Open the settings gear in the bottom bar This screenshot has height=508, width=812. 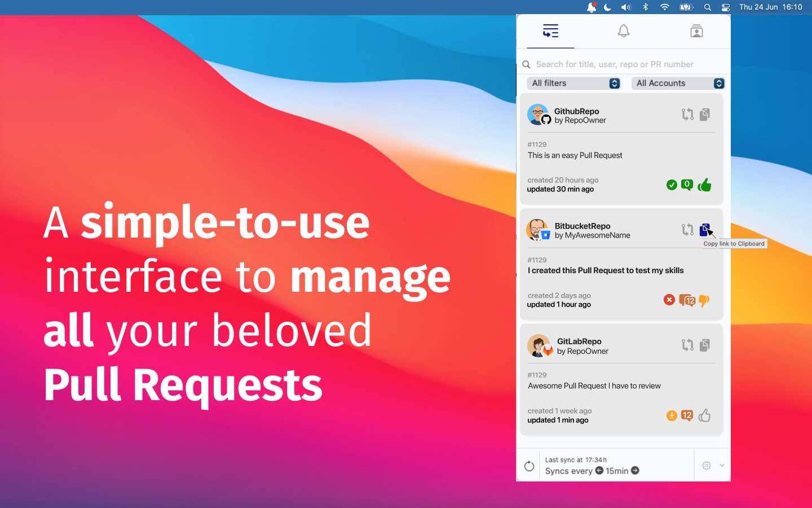point(707,466)
